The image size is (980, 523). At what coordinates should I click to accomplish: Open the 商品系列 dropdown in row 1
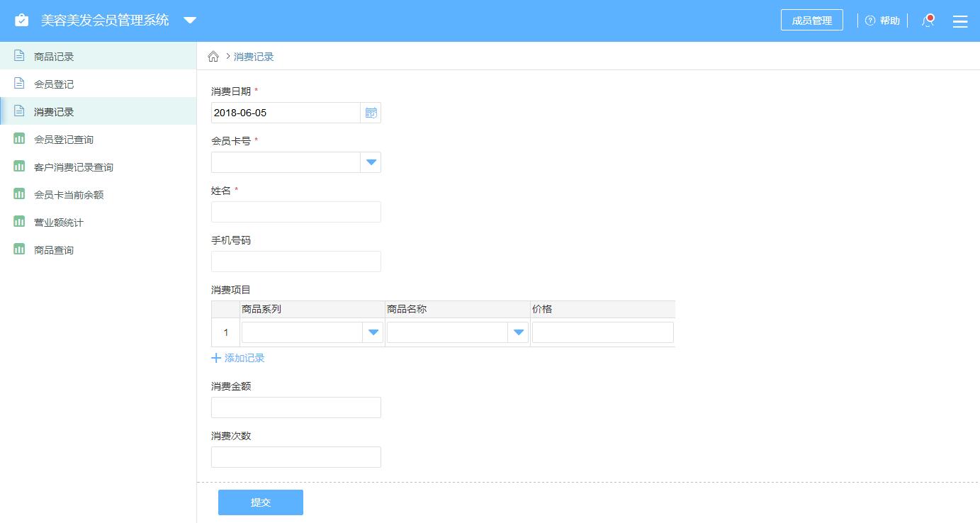click(373, 332)
